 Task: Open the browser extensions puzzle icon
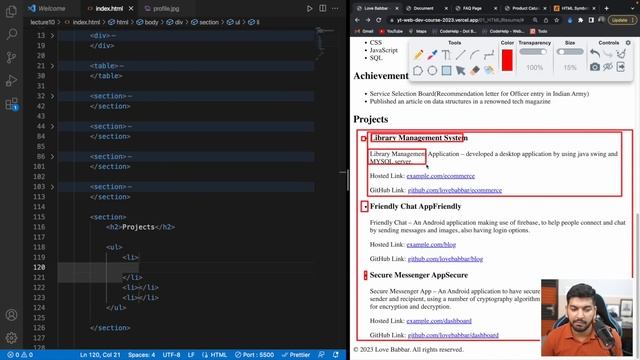pos(580,20)
